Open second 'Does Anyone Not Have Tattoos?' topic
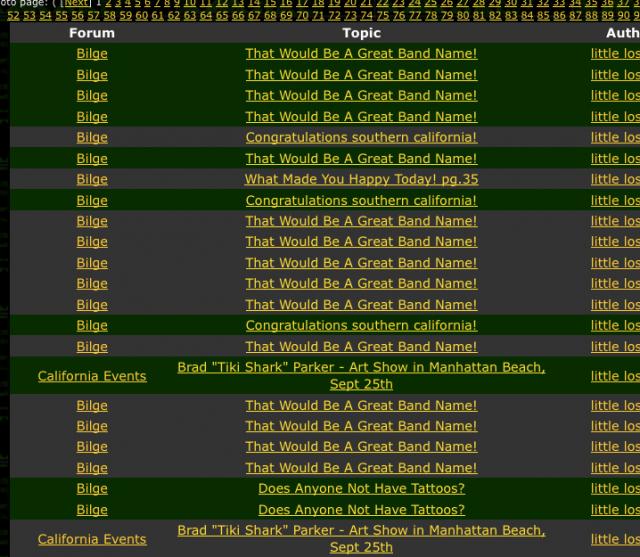Image resolution: width=640 pixels, height=557 pixels. (x=361, y=510)
